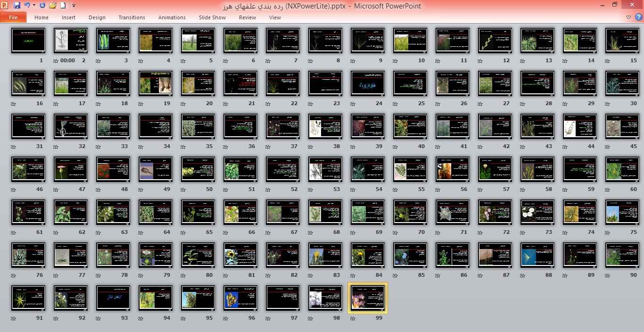Open the Transitions ribbon tab
Image resolution: width=644 pixels, height=332 pixels.
tap(132, 17)
